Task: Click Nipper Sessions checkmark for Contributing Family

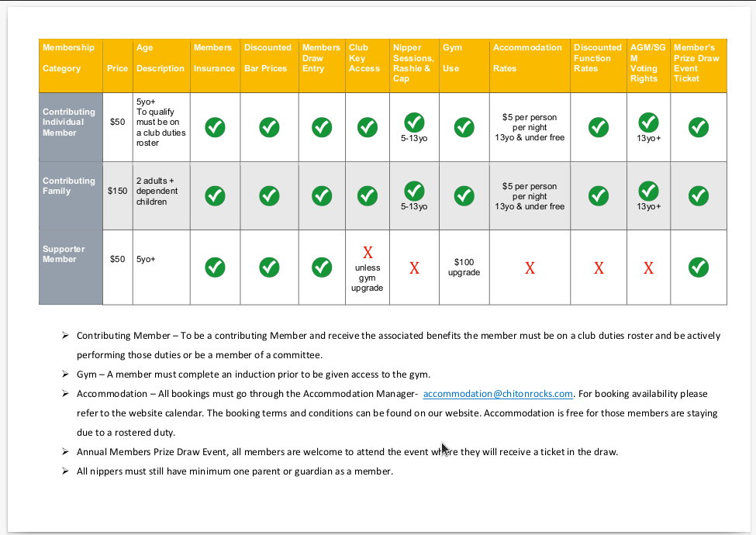Action: click(414, 191)
